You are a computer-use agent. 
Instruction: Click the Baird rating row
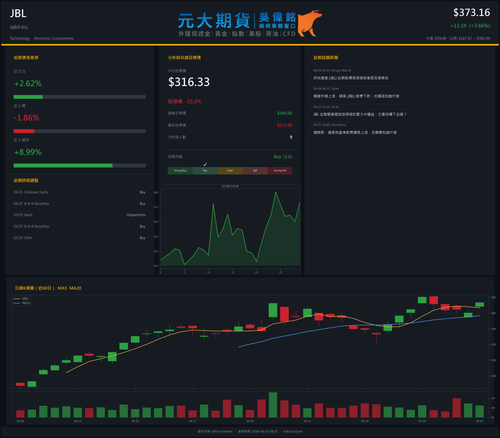tap(80, 215)
